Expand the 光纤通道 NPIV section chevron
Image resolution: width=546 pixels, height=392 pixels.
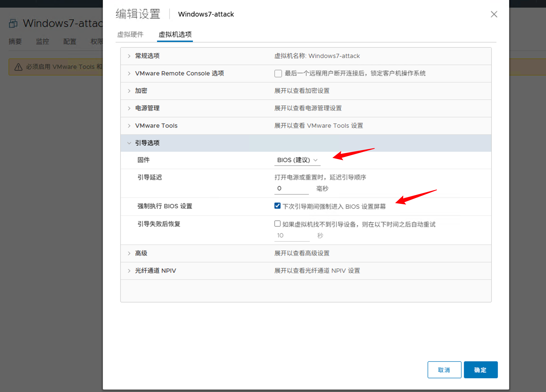(x=129, y=271)
